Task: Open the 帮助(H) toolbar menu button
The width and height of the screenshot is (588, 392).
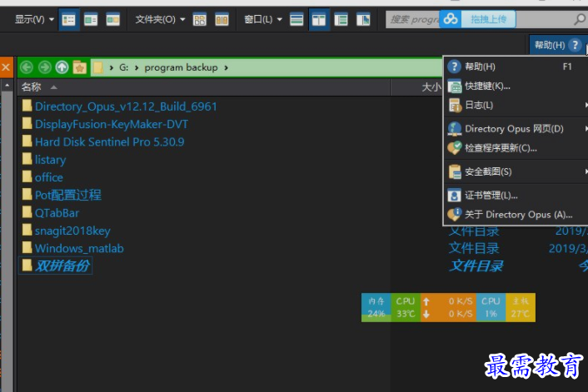Action: (x=557, y=45)
